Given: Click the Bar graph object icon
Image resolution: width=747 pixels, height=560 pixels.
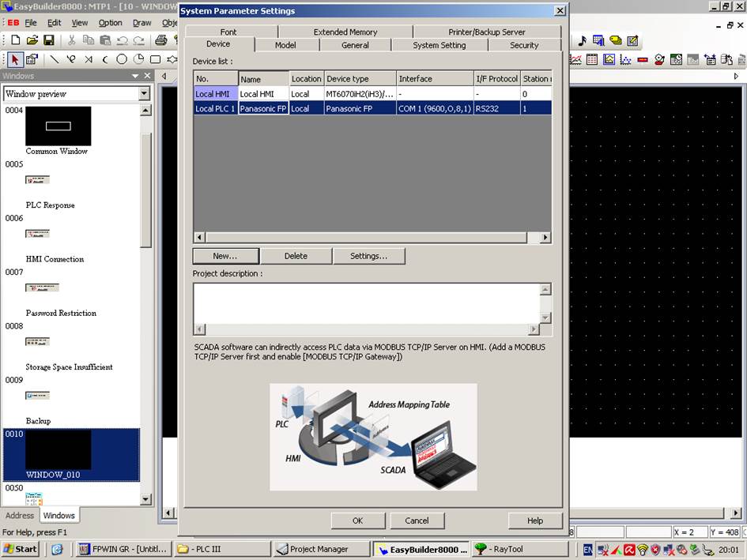Looking at the screenshot, I should (x=643, y=58).
